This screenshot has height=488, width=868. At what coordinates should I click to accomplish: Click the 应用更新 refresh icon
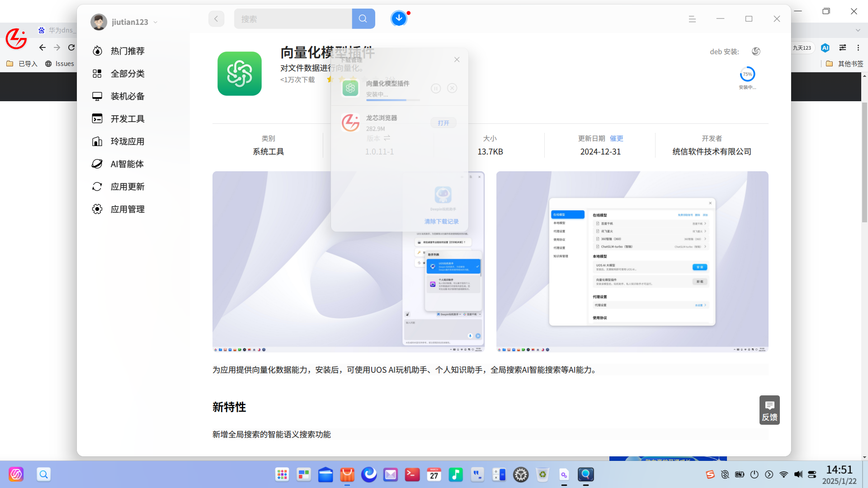tap(97, 187)
